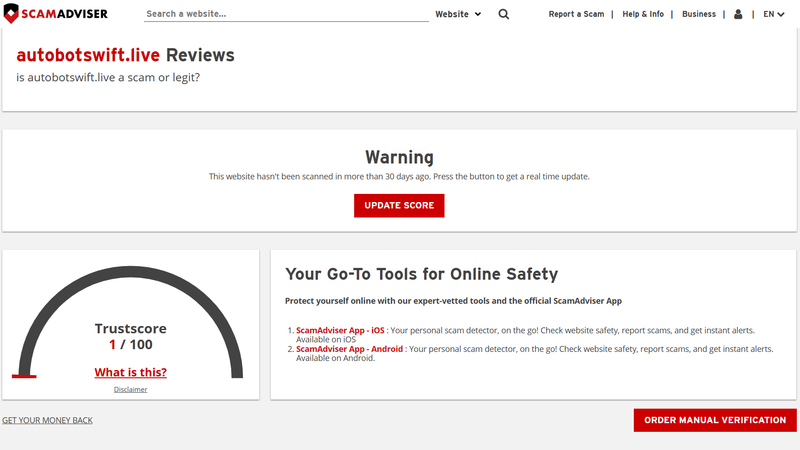Click the Trustscore 1 / 100 value

point(131,345)
